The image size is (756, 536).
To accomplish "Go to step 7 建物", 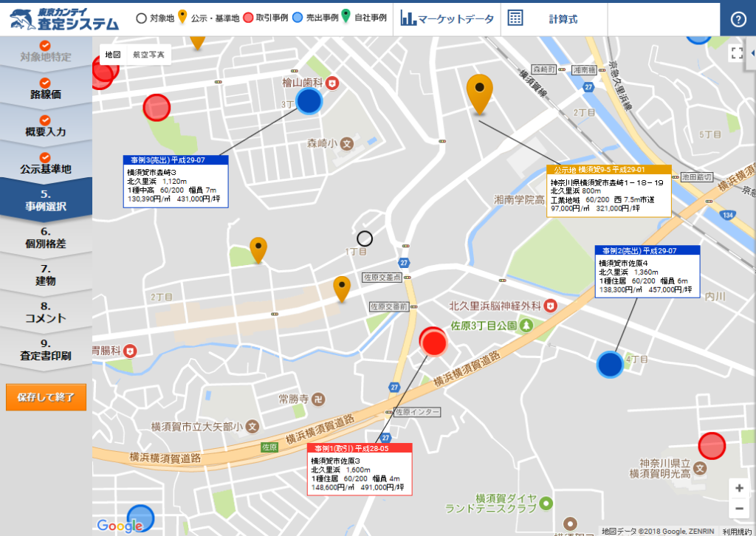I will pos(46,275).
